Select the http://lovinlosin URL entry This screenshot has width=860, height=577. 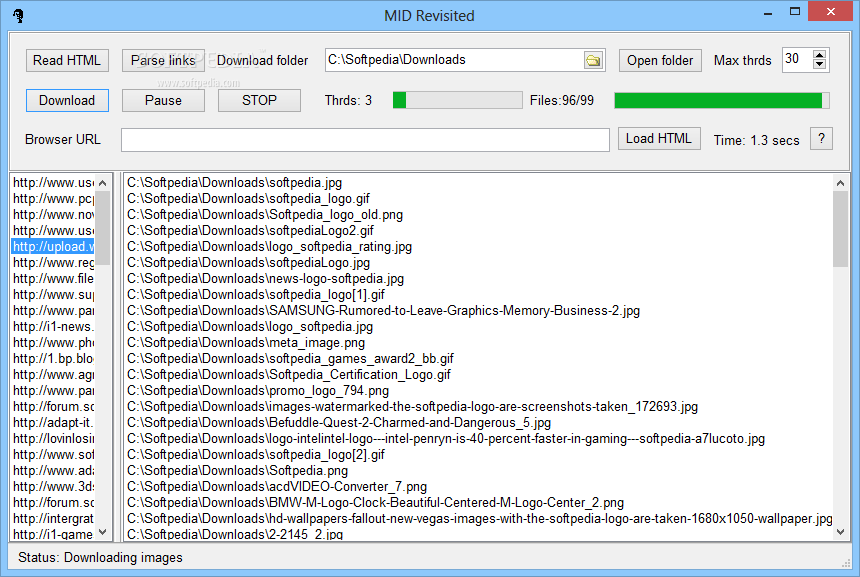53,439
